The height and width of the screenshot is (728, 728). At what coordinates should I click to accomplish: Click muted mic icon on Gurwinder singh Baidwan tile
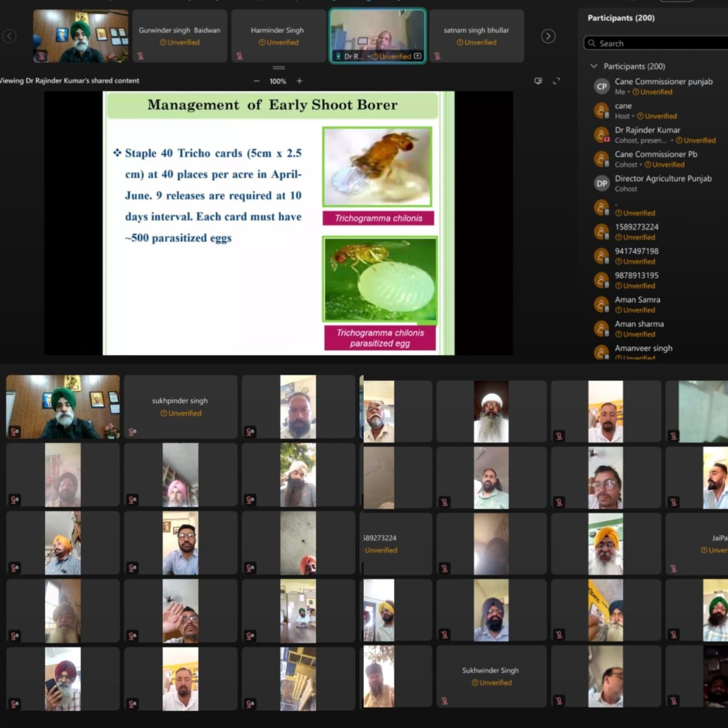point(141,56)
